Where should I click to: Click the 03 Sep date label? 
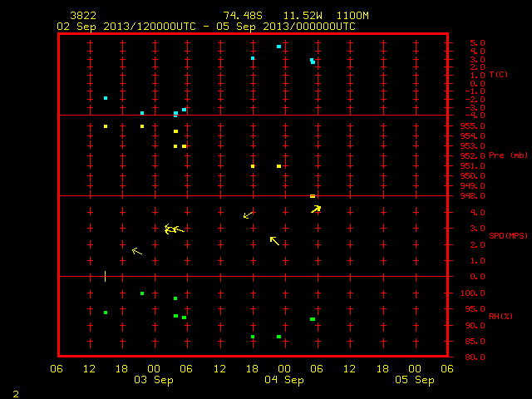[x=154, y=380]
